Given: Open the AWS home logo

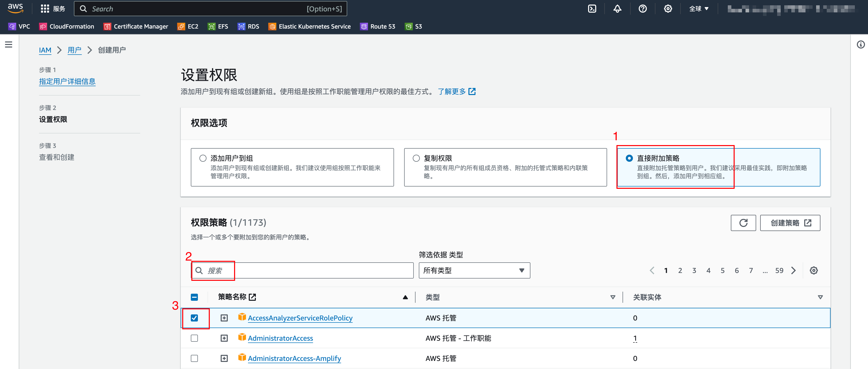Looking at the screenshot, I should point(15,8).
